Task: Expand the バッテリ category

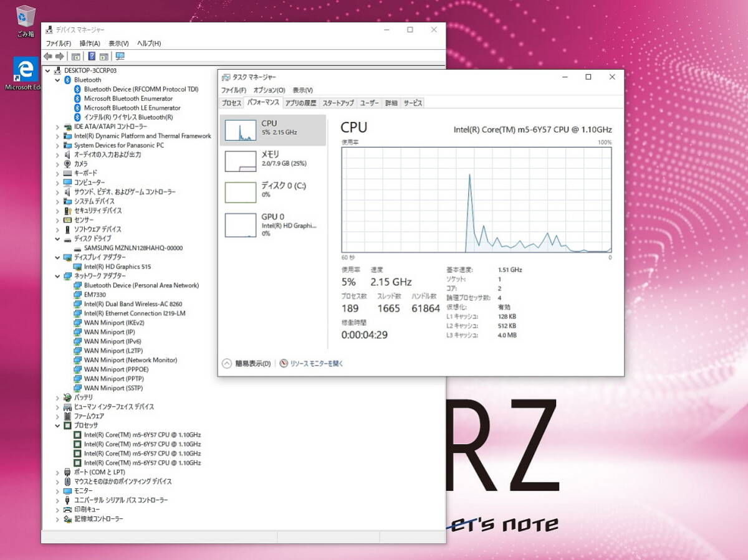Action: [58, 397]
